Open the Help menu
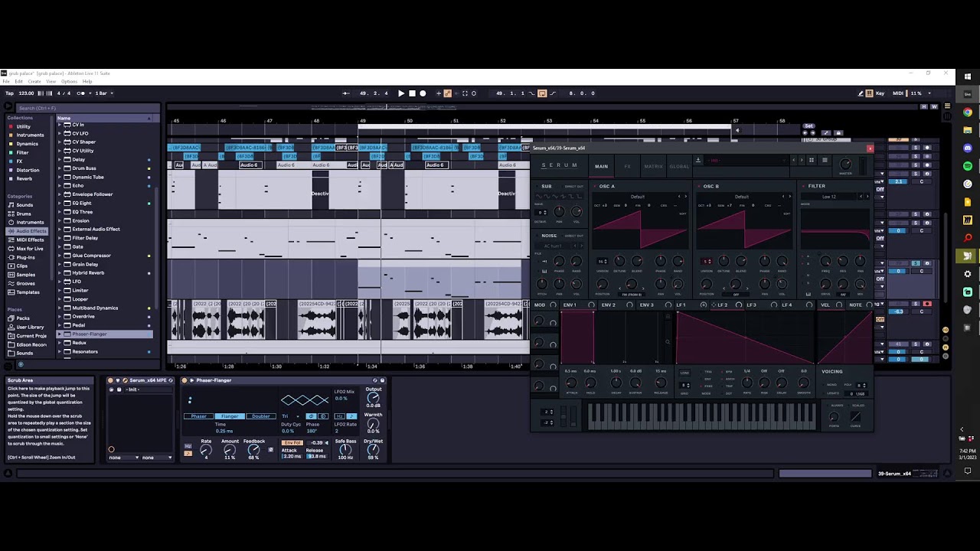The width and height of the screenshot is (980, 551). (x=87, y=81)
